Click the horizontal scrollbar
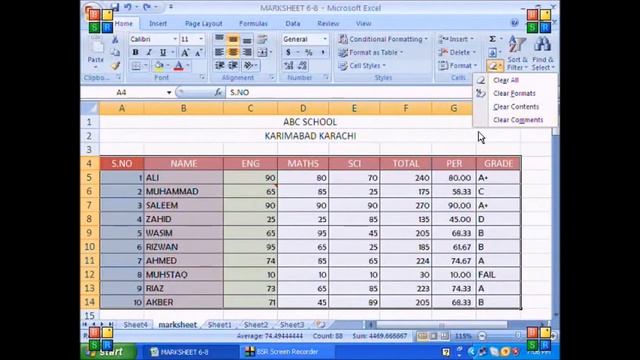Image resolution: width=640 pixels, height=360 pixels. coord(442,325)
